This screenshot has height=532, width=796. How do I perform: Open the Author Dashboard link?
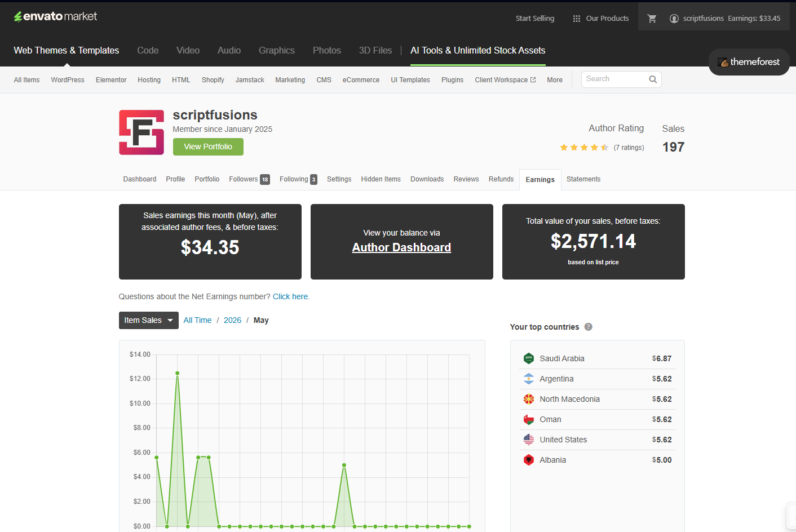pyautogui.click(x=401, y=247)
